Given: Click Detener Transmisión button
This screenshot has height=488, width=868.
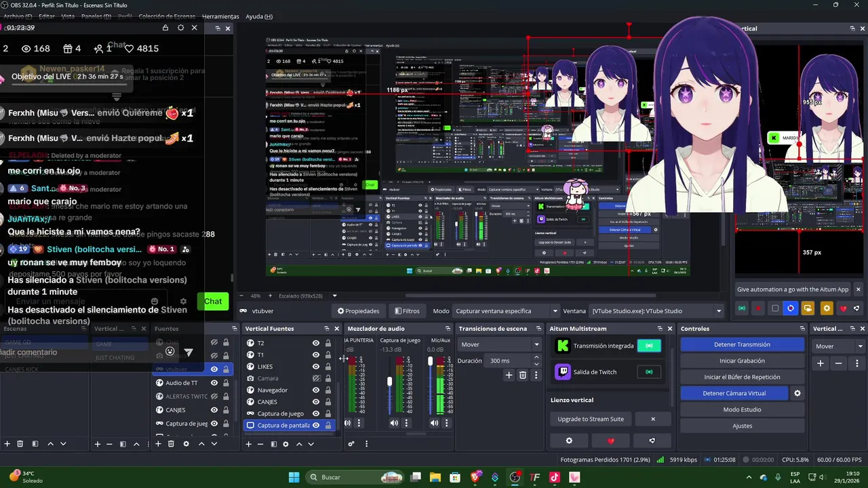Looking at the screenshot, I should (742, 344).
